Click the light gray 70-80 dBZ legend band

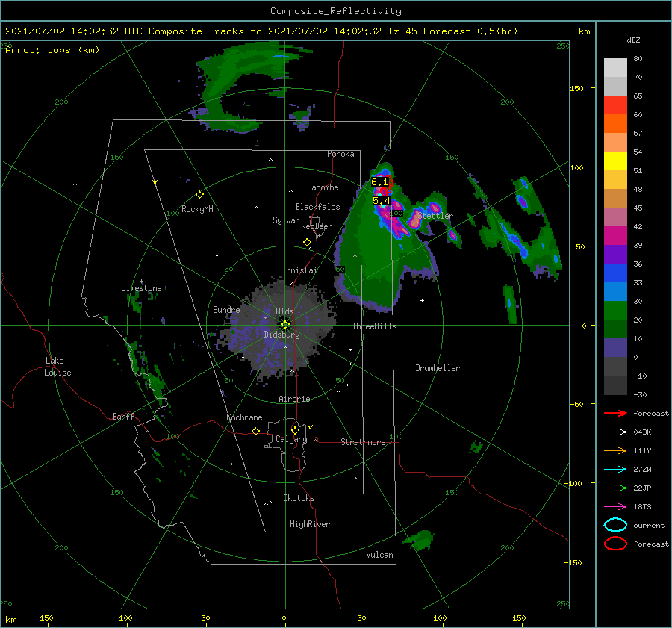[x=615, y=68]
